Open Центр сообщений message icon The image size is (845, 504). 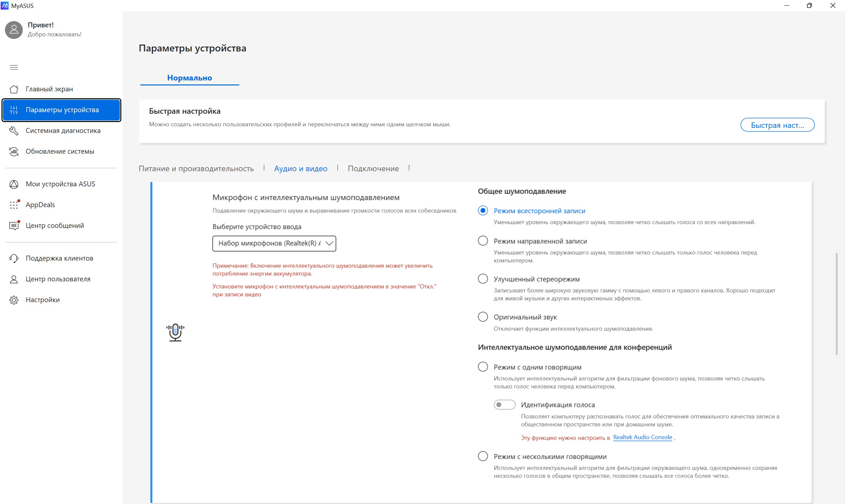[14, 226]
